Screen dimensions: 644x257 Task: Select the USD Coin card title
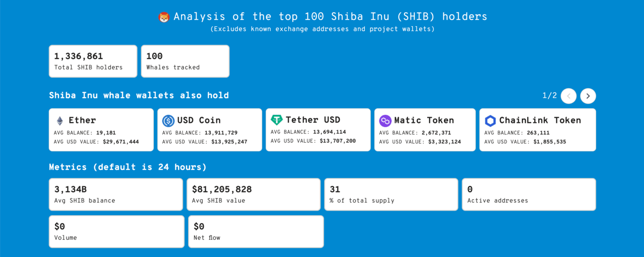[199, 120]
